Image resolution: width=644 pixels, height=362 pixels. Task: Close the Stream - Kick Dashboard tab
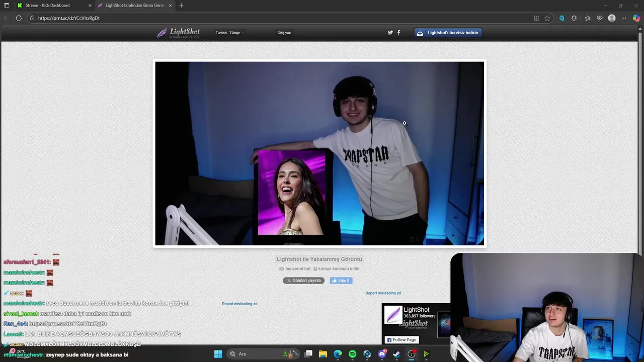(90, 6)
